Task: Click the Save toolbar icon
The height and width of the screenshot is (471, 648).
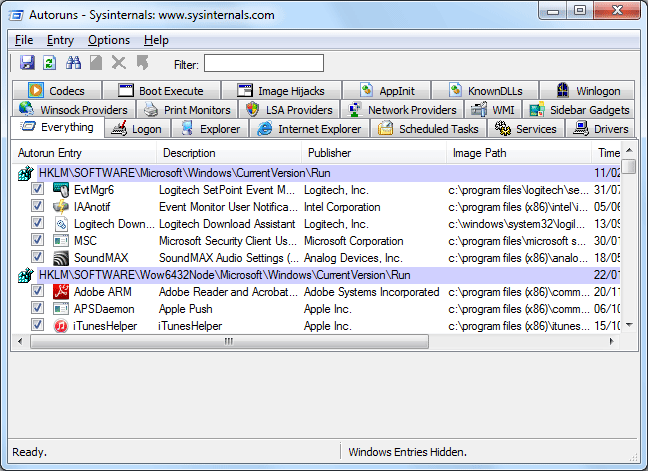Action: click(27, 63)
